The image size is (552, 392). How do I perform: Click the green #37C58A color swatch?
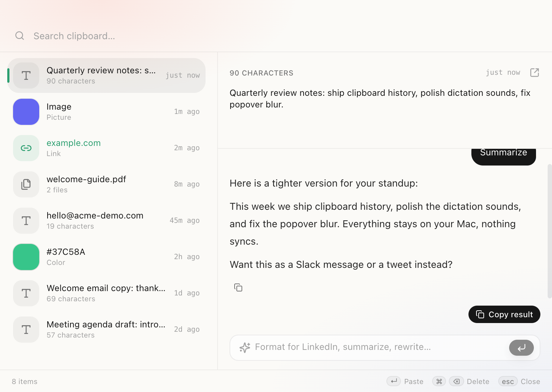coord(26,257)
